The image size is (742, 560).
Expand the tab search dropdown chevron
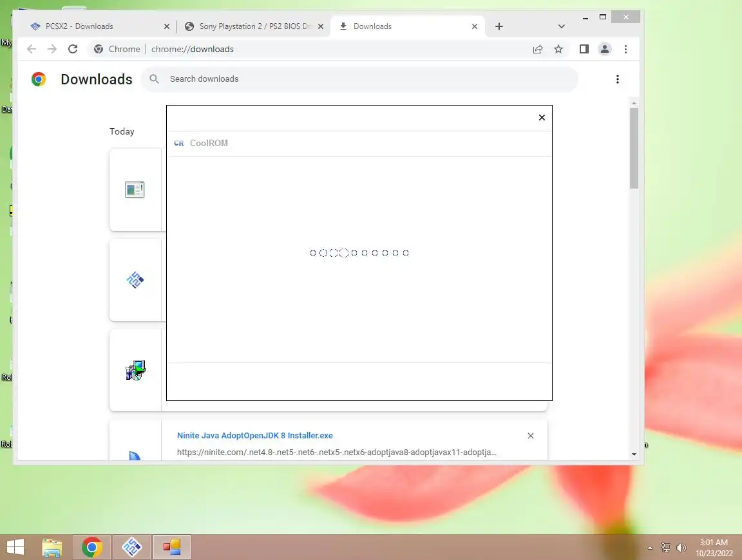[x=561, y=26]
